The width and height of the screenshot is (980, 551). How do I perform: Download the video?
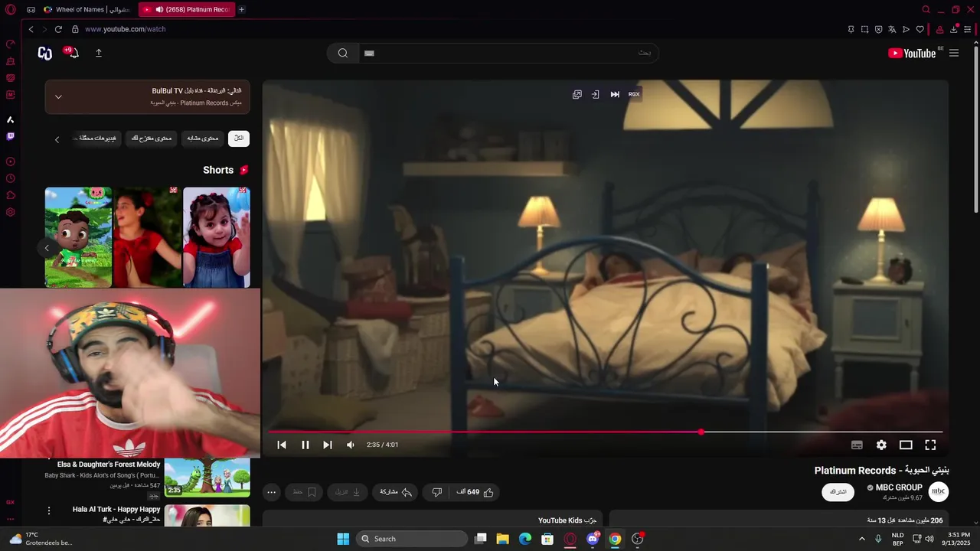click(348, 492)
